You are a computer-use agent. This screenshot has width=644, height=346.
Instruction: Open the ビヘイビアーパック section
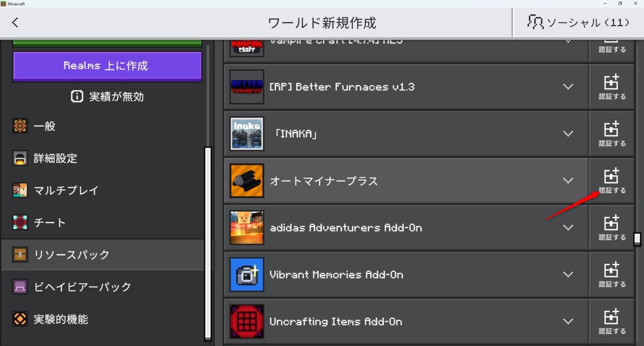[103, 287]
